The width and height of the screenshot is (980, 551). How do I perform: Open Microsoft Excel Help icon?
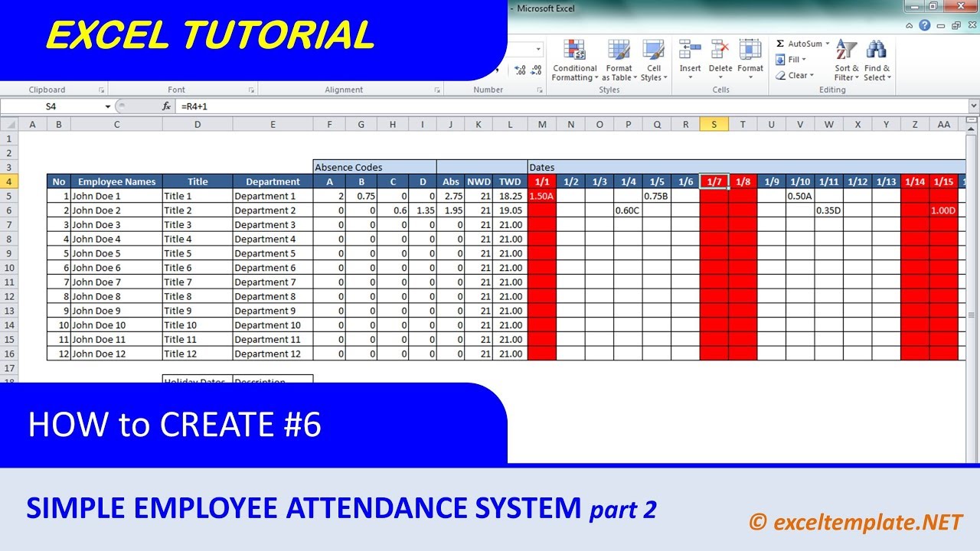[x=925, y=25]
